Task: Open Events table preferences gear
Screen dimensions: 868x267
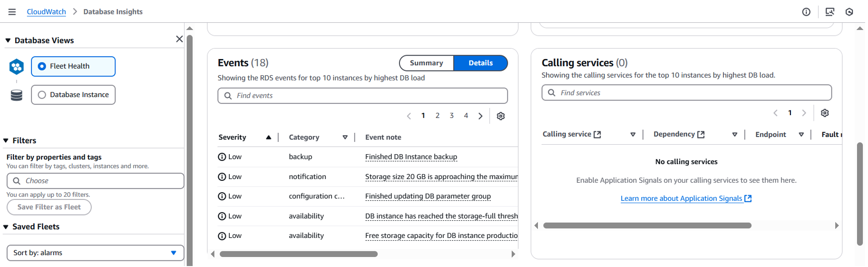Action: [501, 116]
